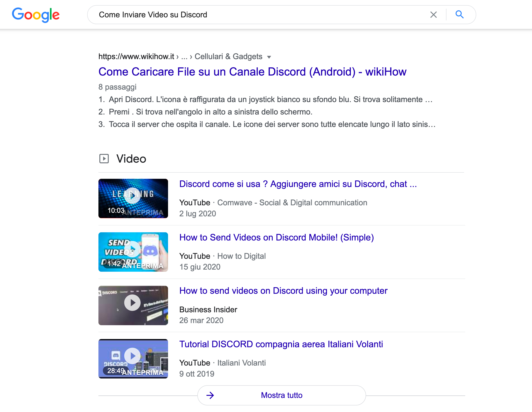This screenshot has height=412, width=532.
Task: Open How to Send Videos on Discord Mobile
Action: (x=277, y=237)
